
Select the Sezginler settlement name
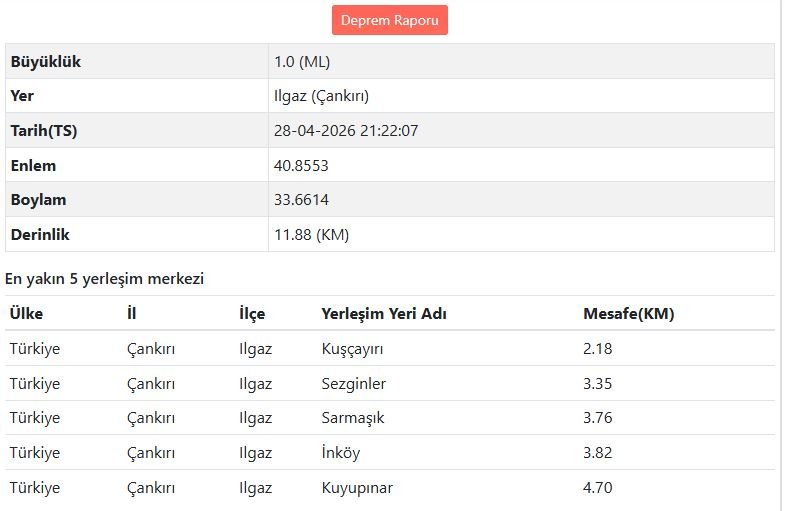tap(353, 384)
